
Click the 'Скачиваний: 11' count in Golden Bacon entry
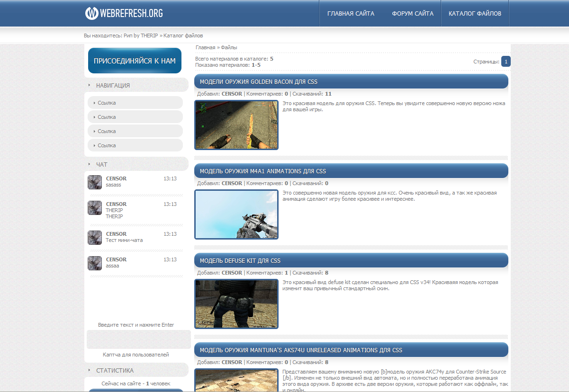coord(312,94)
